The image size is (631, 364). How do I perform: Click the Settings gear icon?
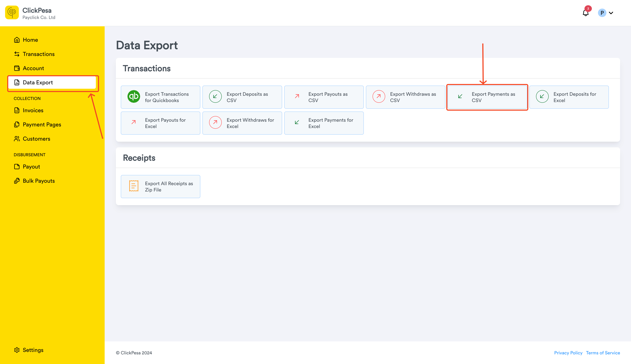(x=17, y=350)
